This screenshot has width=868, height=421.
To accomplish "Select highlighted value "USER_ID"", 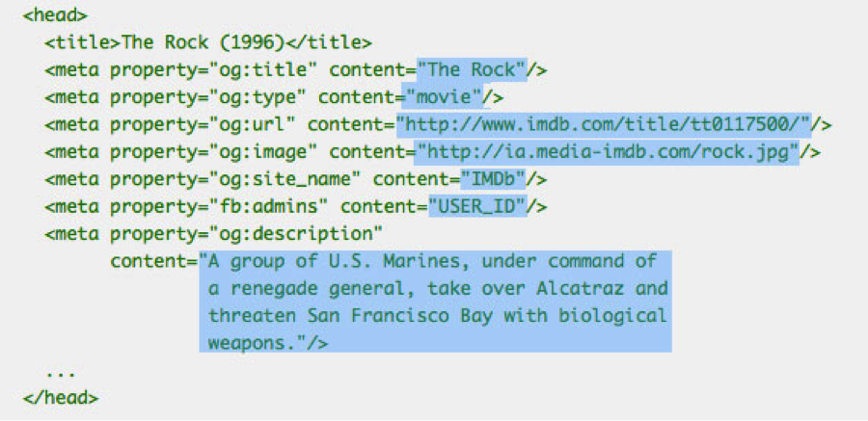I will [478, 206].
